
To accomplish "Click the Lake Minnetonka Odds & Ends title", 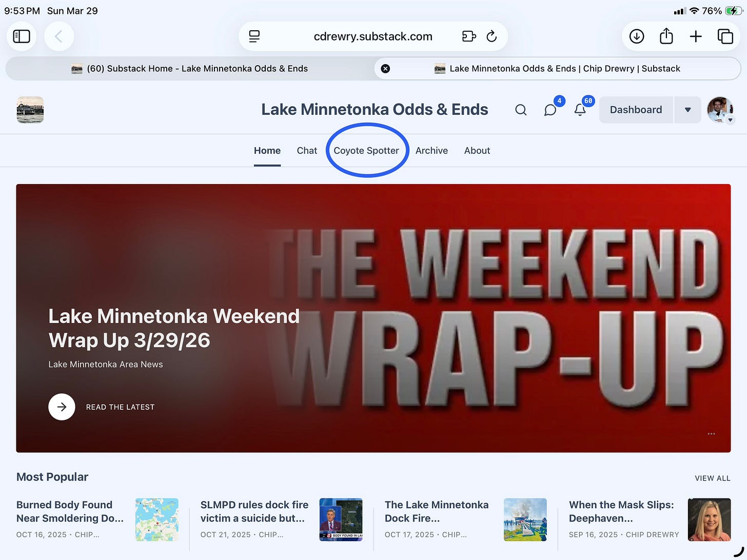I will (x=375, y=110).
